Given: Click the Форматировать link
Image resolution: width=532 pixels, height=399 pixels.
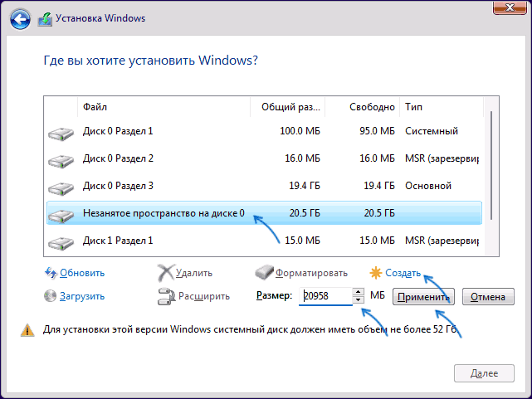Looking at the screenshot, I should tap(311, 273).
